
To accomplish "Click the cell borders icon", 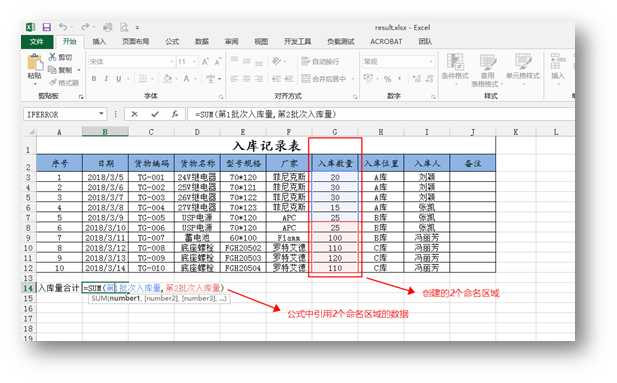I will coord(143,79).
